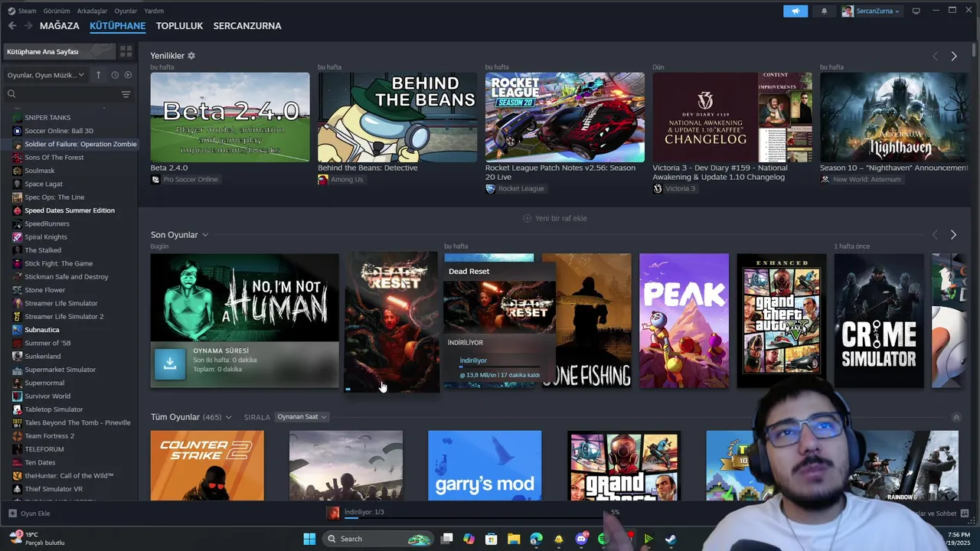Click the No, I'm Not a Human install icon
980x551 pixels.
click(x=170, y=364)
